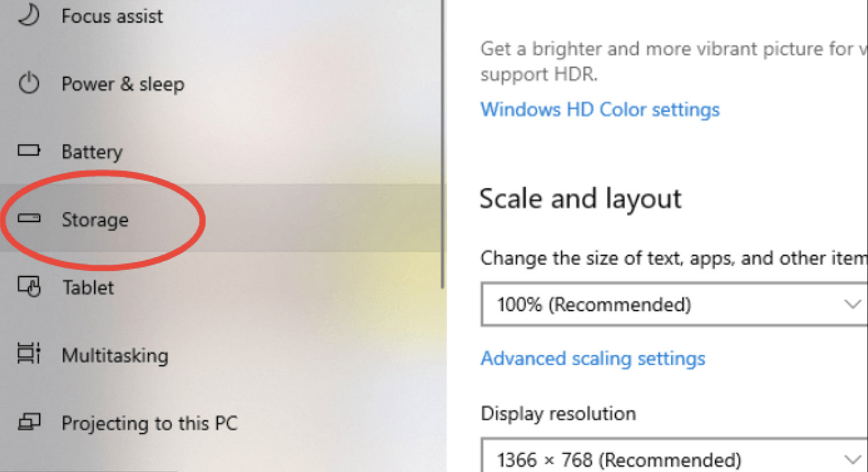Click the Storage drive icon

(29, 218)
